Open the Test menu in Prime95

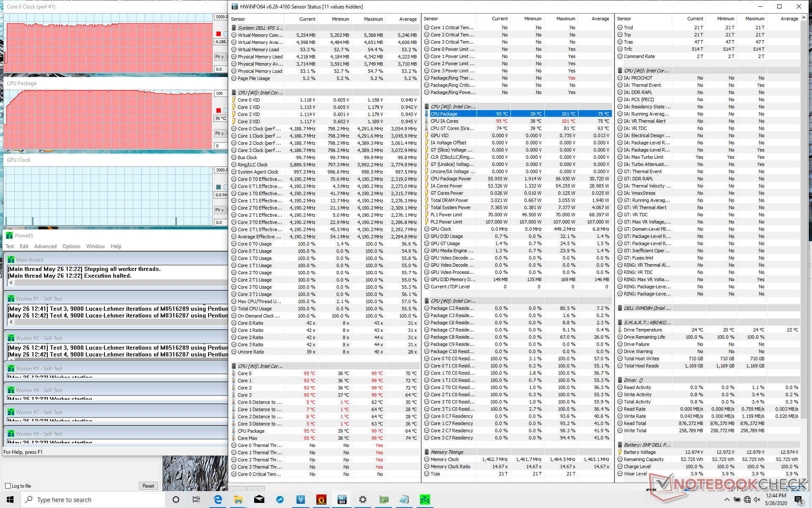[10, 246]
